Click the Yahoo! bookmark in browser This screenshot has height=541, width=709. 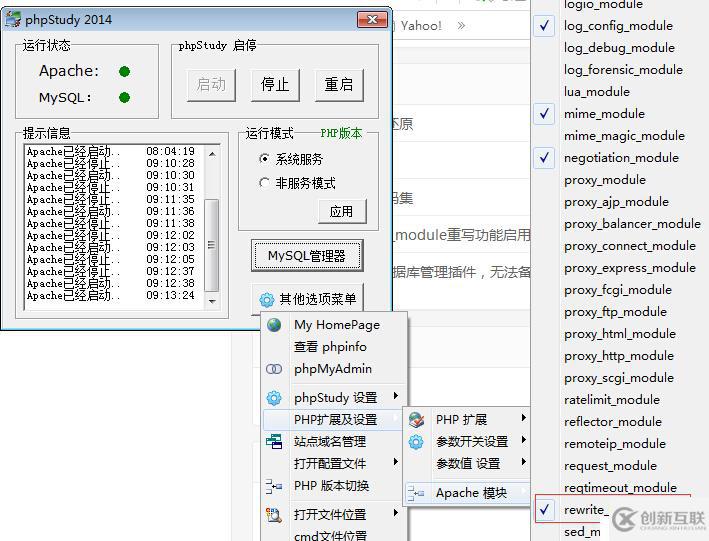coord(421,25)
